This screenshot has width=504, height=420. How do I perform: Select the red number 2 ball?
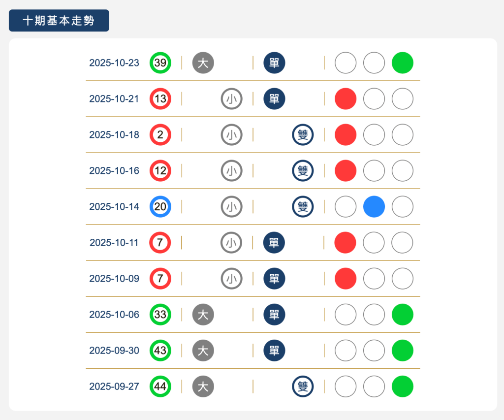tap(160, 134)
